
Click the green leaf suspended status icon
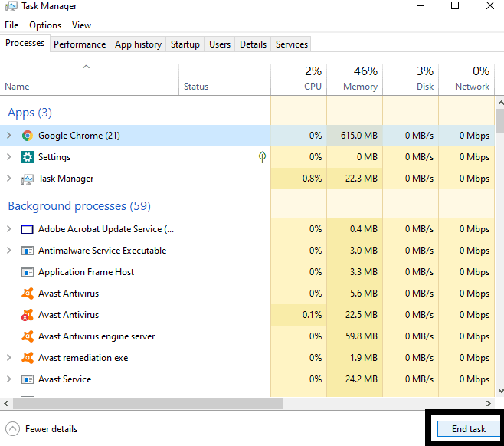262,157
